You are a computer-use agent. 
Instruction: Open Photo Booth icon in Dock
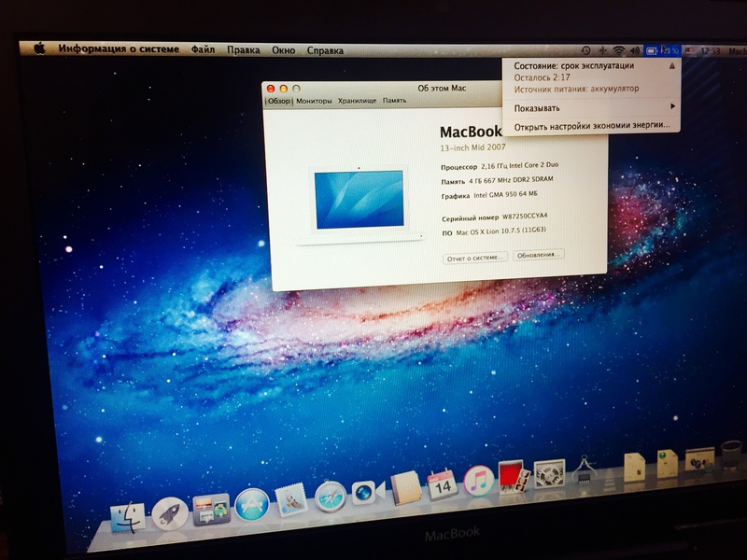point(513,476)
